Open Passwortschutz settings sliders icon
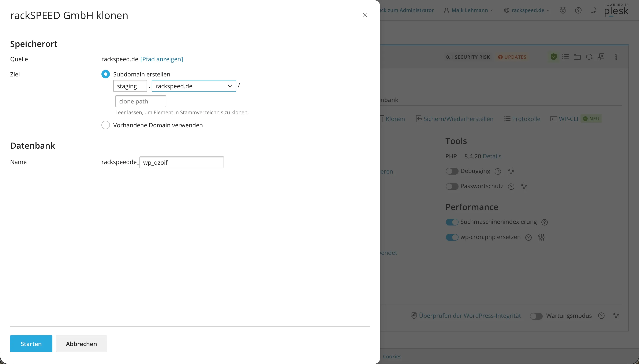 click(x=524, y=186)
